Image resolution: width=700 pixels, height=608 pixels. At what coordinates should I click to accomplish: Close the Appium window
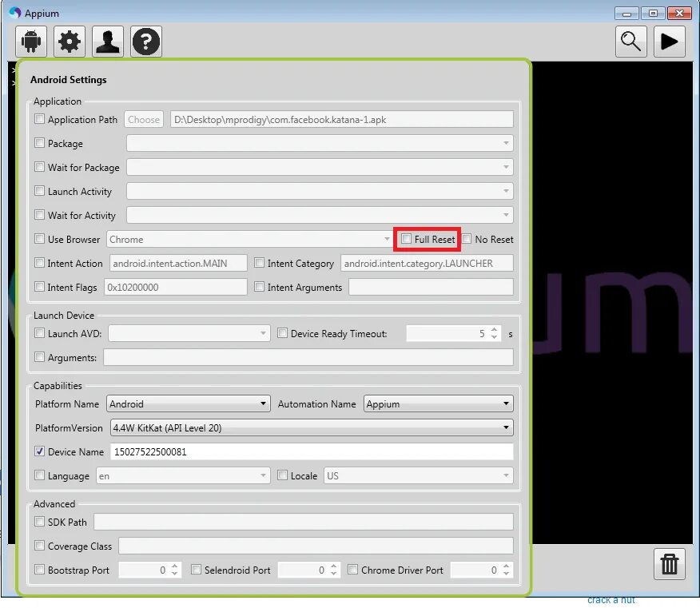[x=679, y=14]
